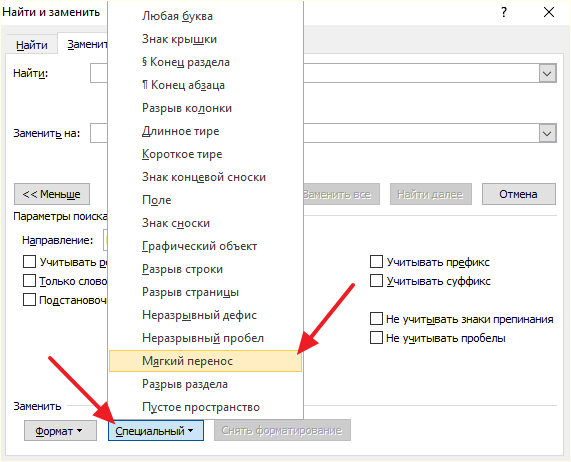The width and height of the screenshot is (571, 462).
Task: Click the Отмена button
Action: pos(519,194)
